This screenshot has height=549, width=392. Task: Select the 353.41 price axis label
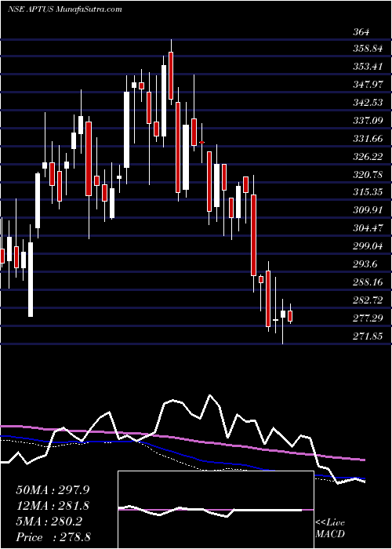pyautogui.click(x=367, y=67)
